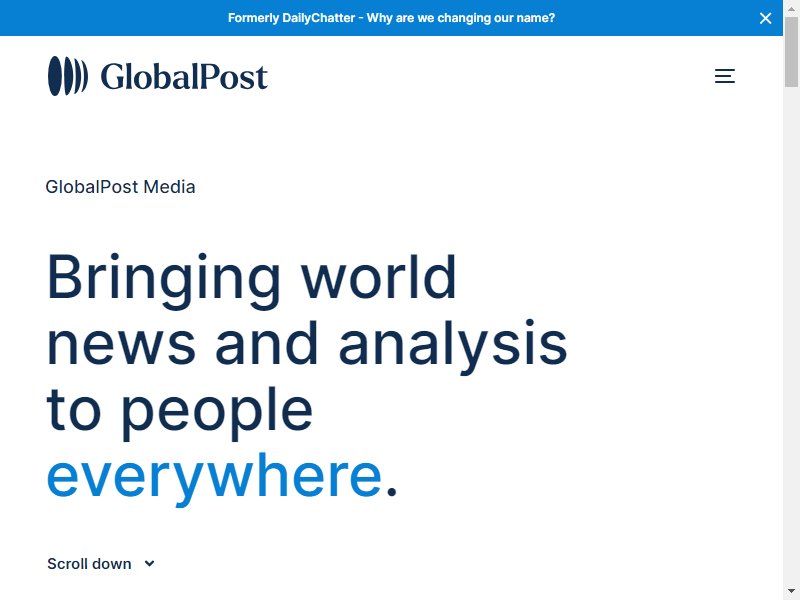Dismiss the blue announcement banner
The image size is (800, 600).
[x=765, y=18]
